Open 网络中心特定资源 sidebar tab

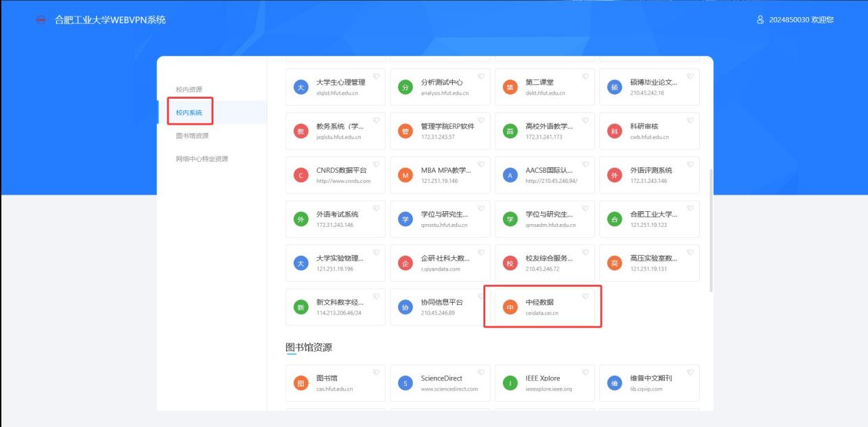point(202,159)
